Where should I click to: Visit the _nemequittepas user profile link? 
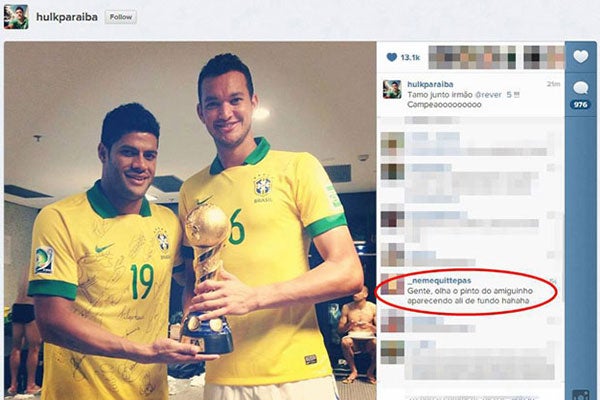coord(439,281)
